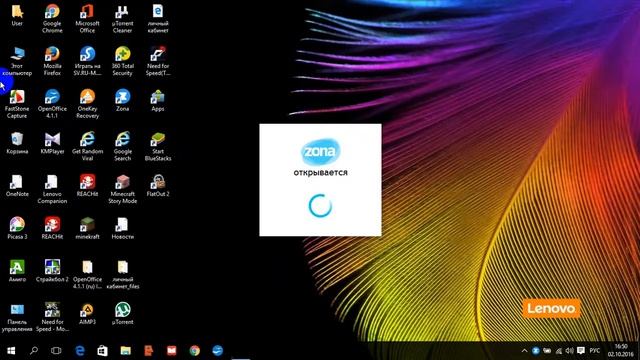This screenshot has height=360, width=640.
Task: Select Играть на SV.RU-M... shortcut
Action: pos(87,61)
